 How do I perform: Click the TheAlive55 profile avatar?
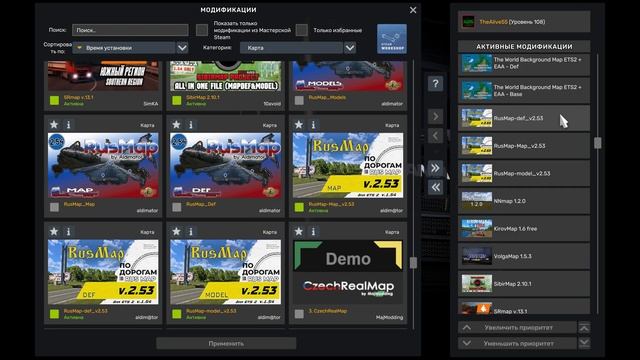coord(468,22)
